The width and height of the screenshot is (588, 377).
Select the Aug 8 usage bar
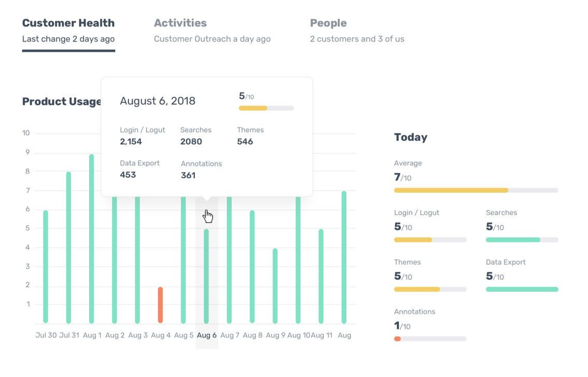pyautogui.click(x=252, y=267)
